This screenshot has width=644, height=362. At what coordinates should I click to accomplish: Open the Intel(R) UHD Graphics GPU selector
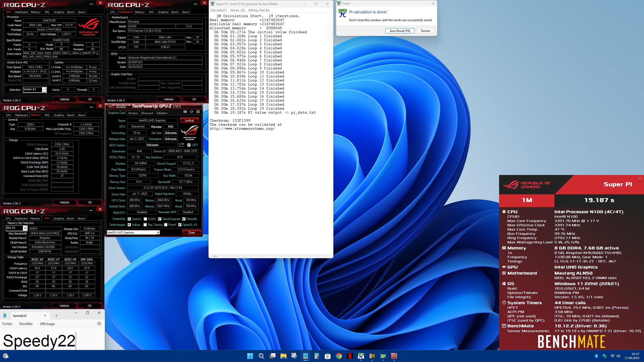(133, 233)
